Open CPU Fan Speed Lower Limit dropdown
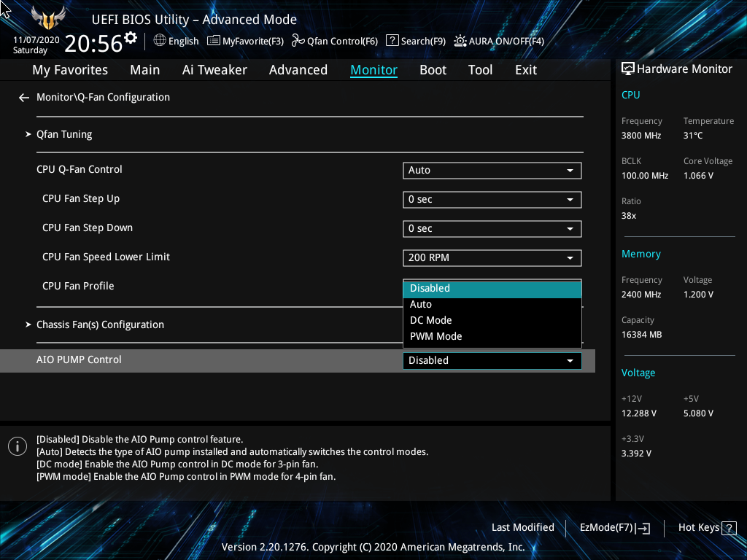This screenshot has width=747, height=560. (492, 257)
